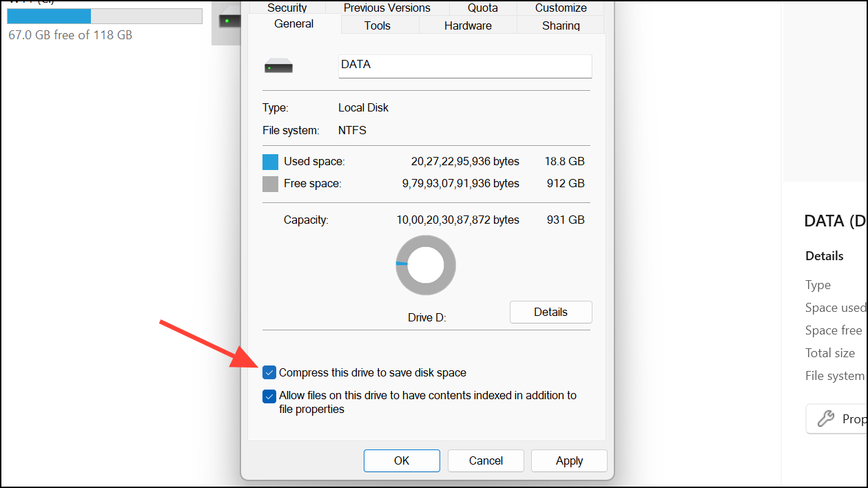Click the blue Used space legend square
This screenshot has height=488, width=868.
tap(269, 161)
